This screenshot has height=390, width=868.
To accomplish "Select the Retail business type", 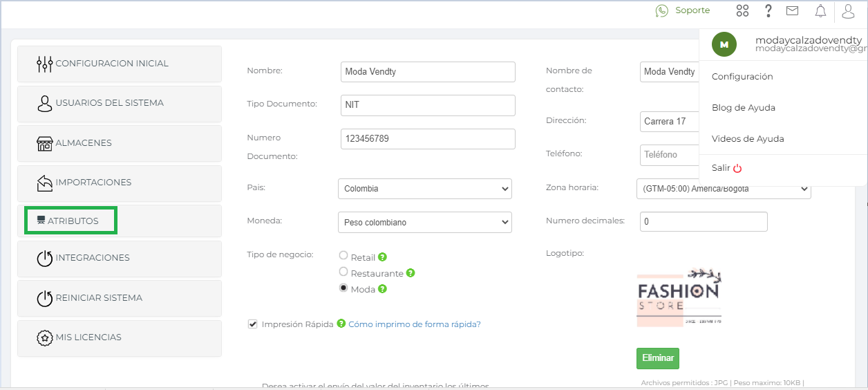I will coord(343,256).
